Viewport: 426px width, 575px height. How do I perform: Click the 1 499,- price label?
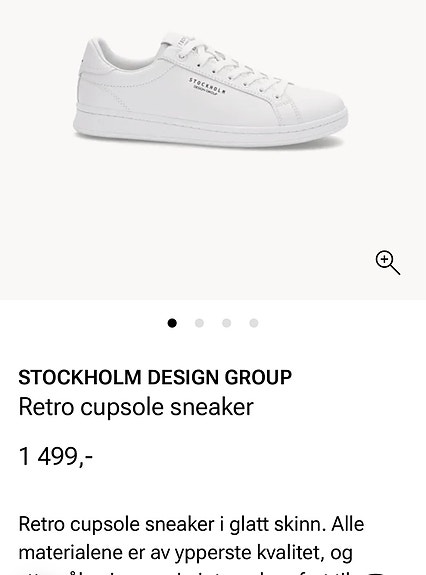tap(56, 457)
